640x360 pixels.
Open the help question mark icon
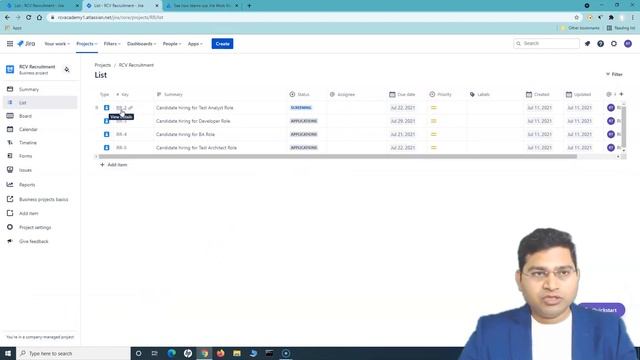(600, 44)
